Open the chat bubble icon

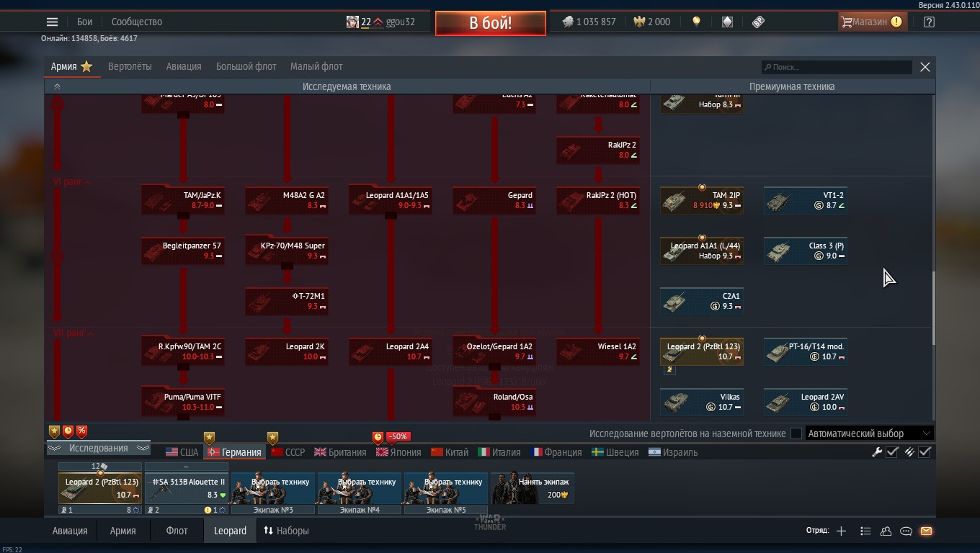906,531
